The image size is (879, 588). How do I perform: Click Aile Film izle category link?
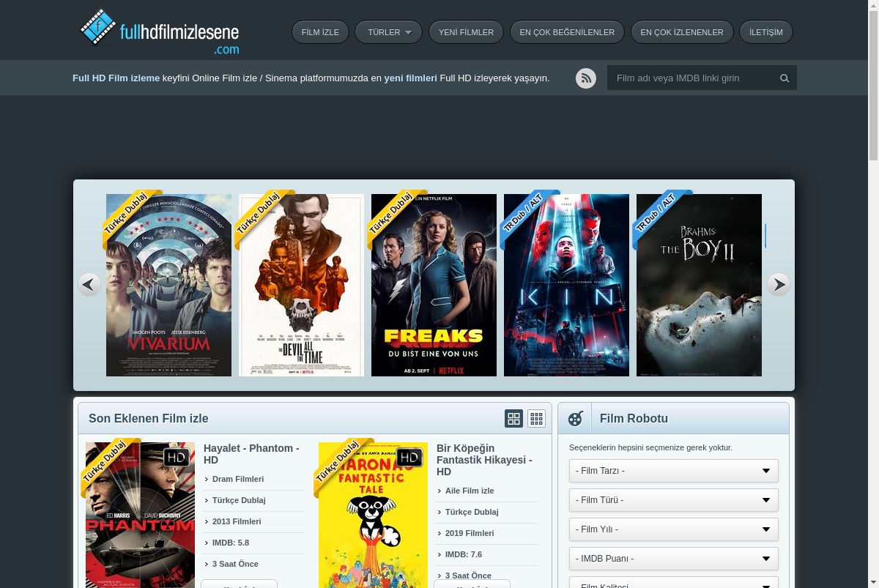pyautogui.click(x=470, y=491)
